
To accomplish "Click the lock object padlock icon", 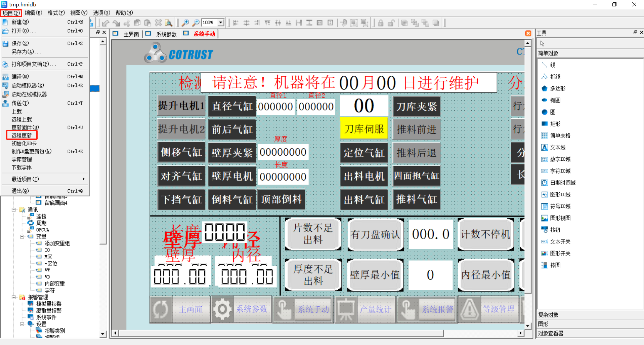I will pos(381,23).
